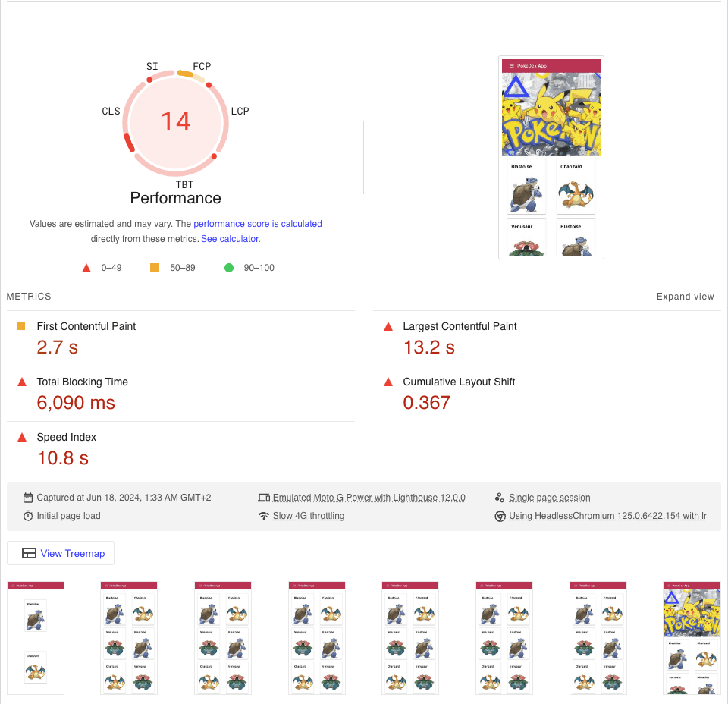Click the orange square 50–89 legend icon
This screenshot has width=728, height=704.
point(155,268)
